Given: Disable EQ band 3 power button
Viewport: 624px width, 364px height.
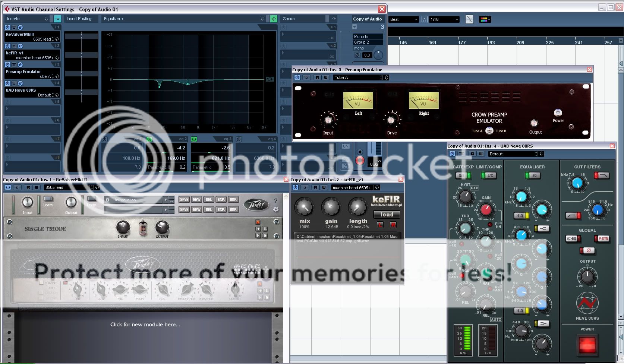Looking at the screenshot, I should click(194, 139).
